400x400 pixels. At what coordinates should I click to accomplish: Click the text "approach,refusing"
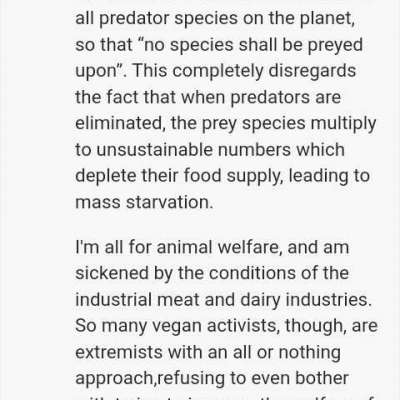click(150, 379)
